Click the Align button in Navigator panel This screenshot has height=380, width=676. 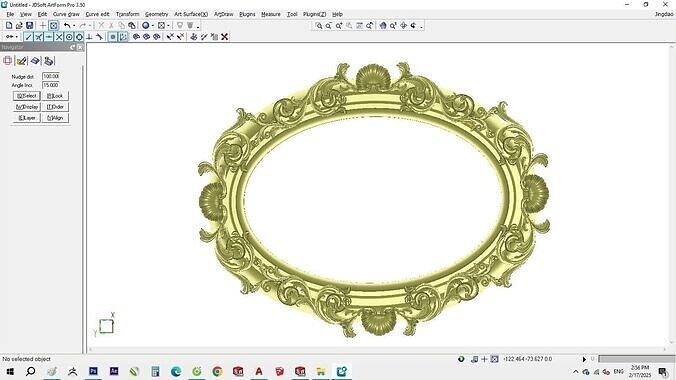55,118
